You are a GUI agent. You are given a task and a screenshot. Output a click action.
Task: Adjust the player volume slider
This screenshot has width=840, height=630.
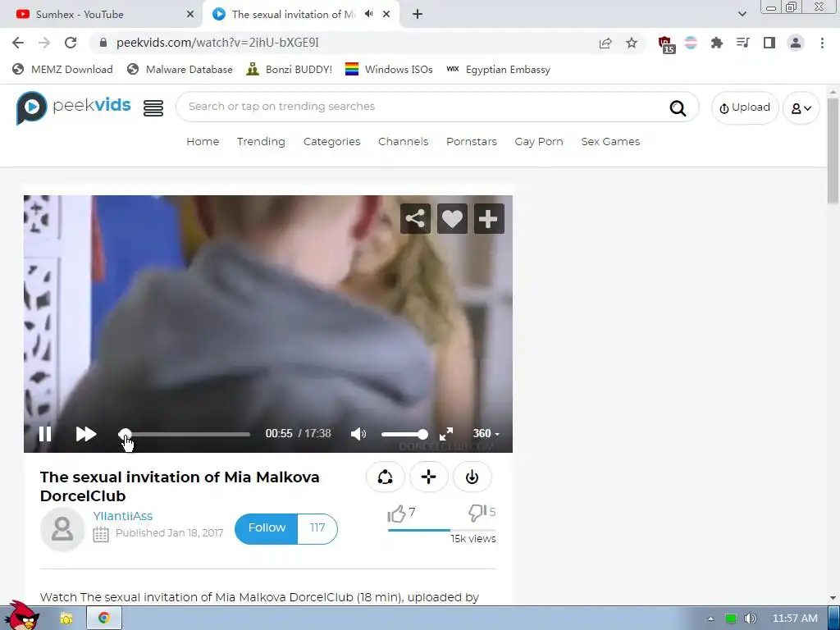click(404, 434)
